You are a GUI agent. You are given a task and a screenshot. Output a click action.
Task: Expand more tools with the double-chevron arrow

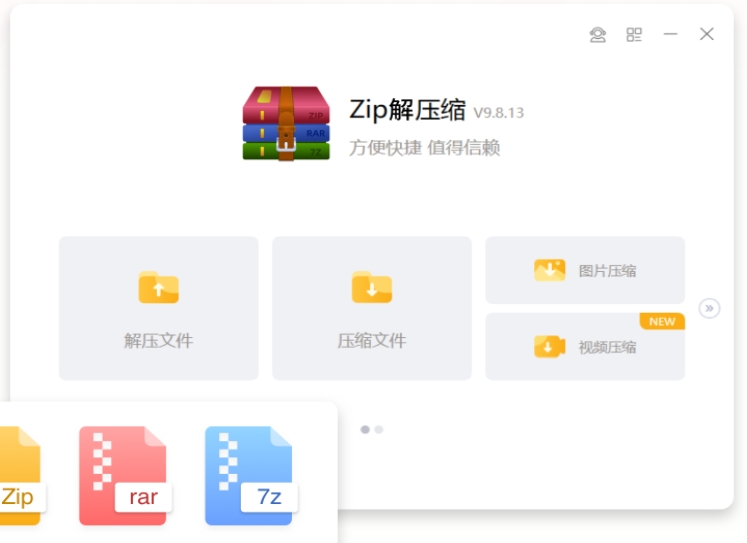coord(709,308)
